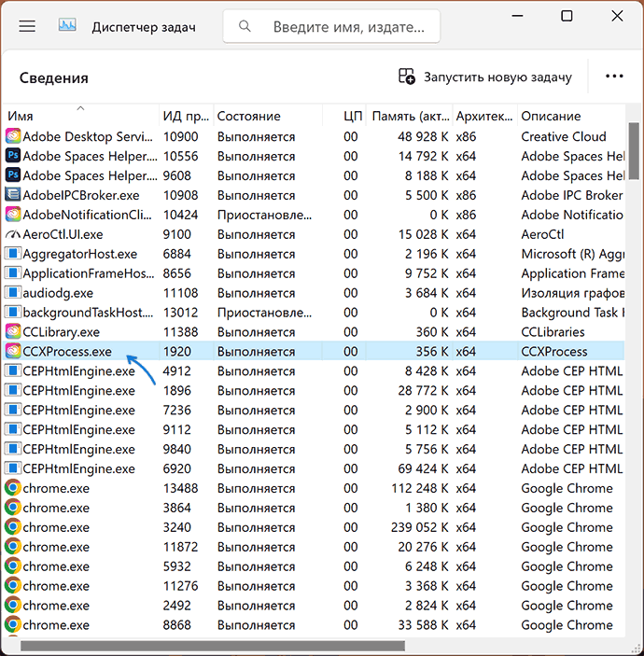The image size is (644, 656).
Task: Click memory value '48 928 K'
Action: coord(423,136)
